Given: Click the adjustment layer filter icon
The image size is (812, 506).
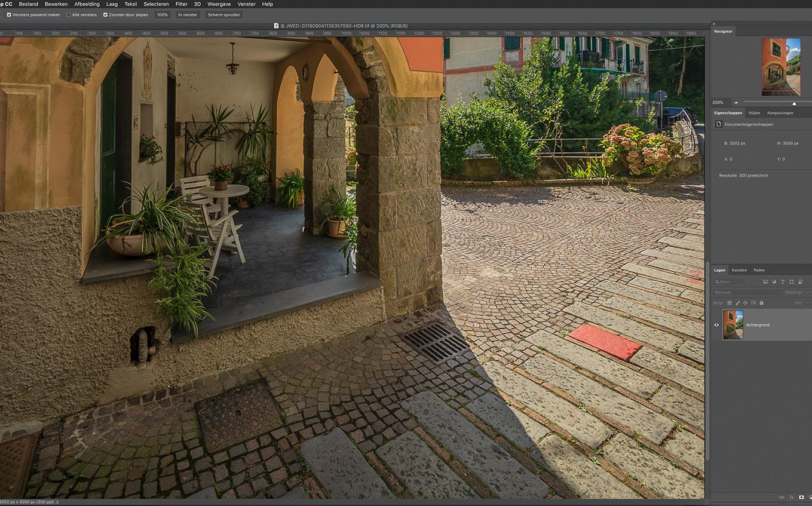Looking at the screenshot, I should pyautogui.click(x=774, y=282).
